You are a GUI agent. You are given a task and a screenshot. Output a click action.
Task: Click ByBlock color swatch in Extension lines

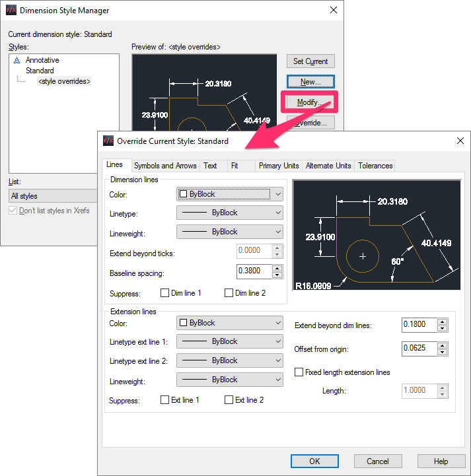coord(183,322)
